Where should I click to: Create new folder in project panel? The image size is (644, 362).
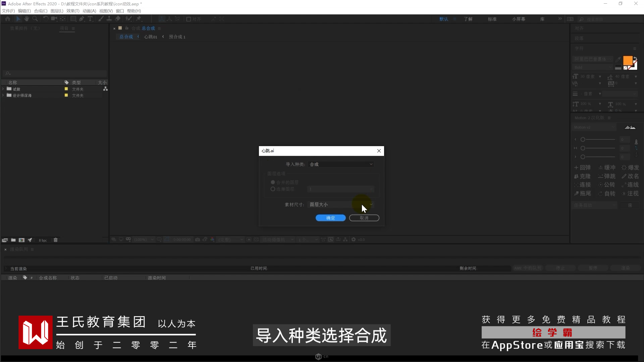[13, 240]
